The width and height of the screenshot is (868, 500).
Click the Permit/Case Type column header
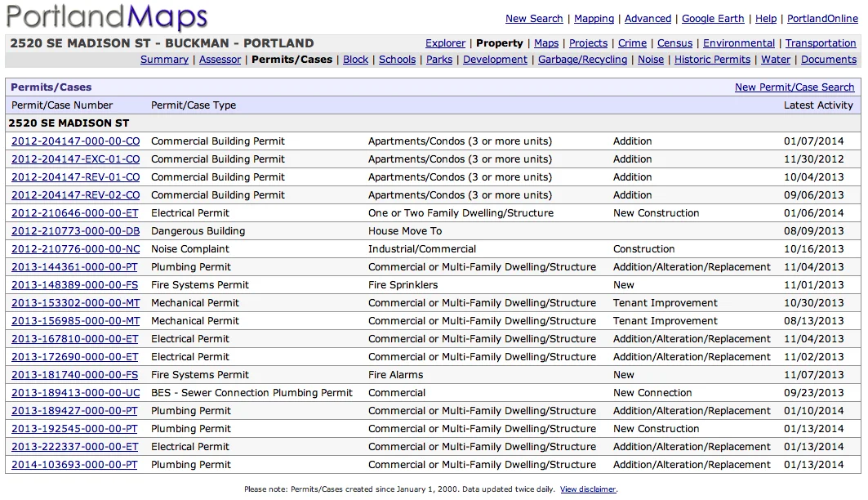194,105
